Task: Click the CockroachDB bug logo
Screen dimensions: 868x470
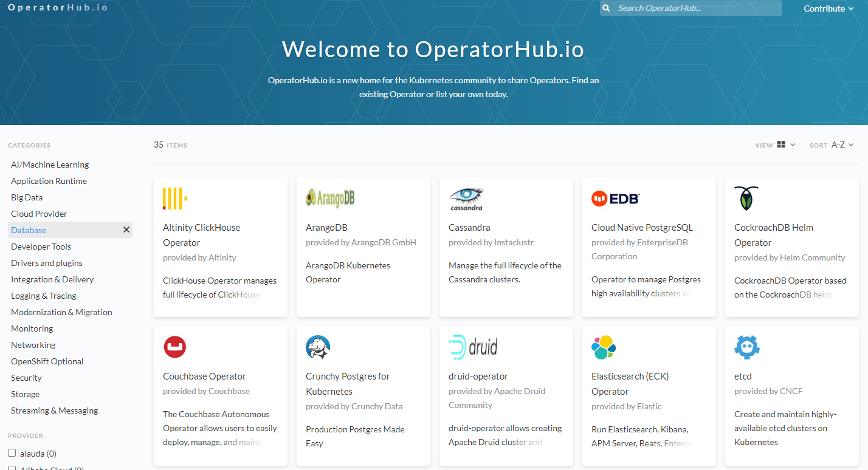Action: coord(746,197)
